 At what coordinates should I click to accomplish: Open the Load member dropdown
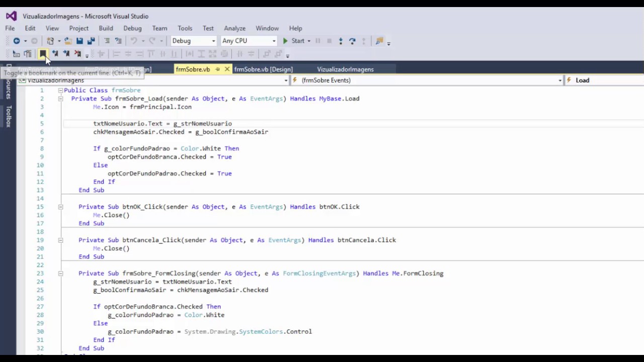[x=605, y=80]
